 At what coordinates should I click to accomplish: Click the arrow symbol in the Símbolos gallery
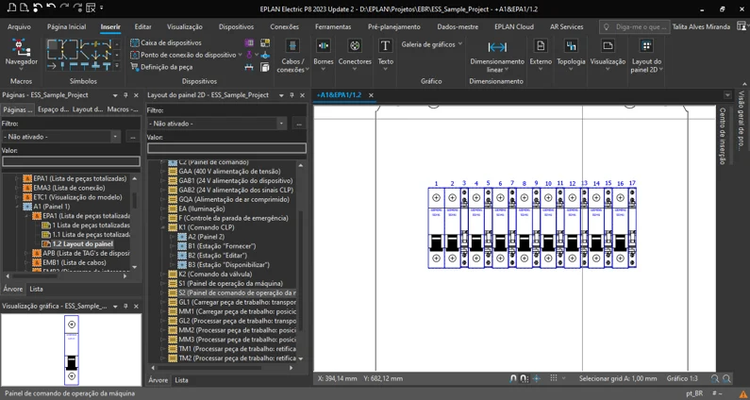52,66
